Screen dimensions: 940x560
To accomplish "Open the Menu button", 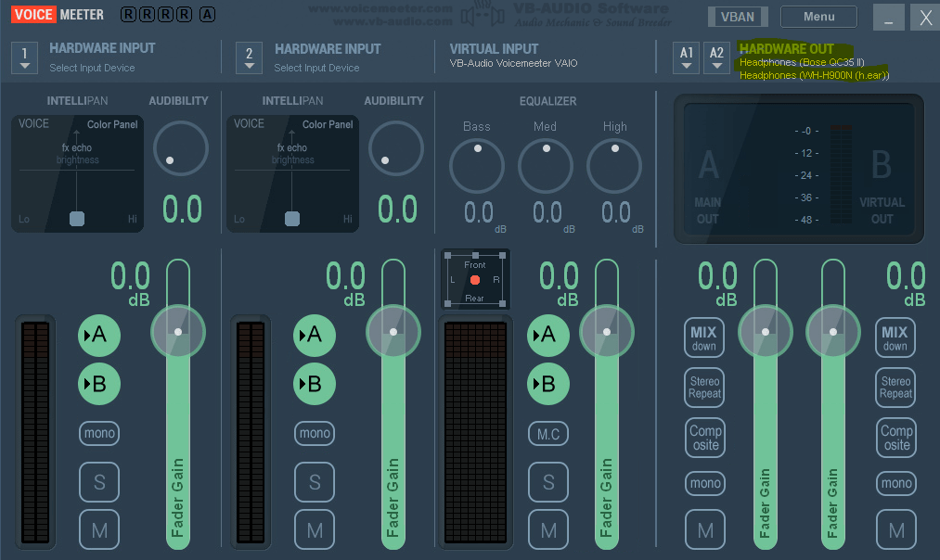I will pyautogui.click(x=818, y=17).
